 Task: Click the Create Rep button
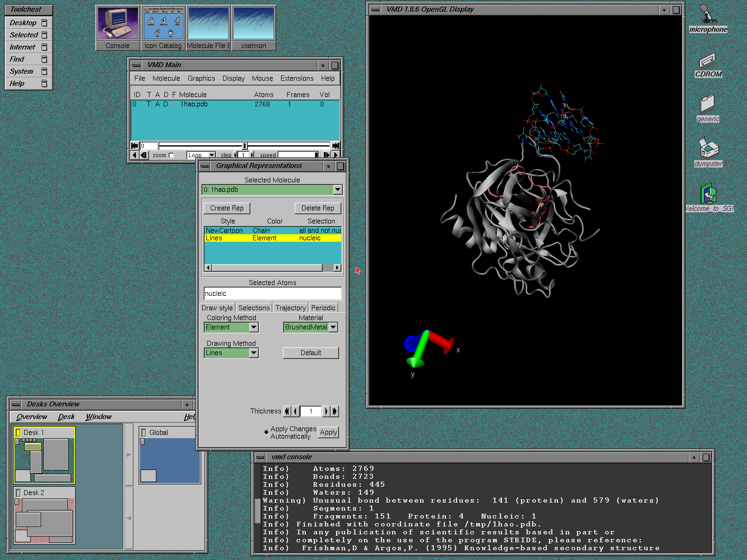click(226, 208)
